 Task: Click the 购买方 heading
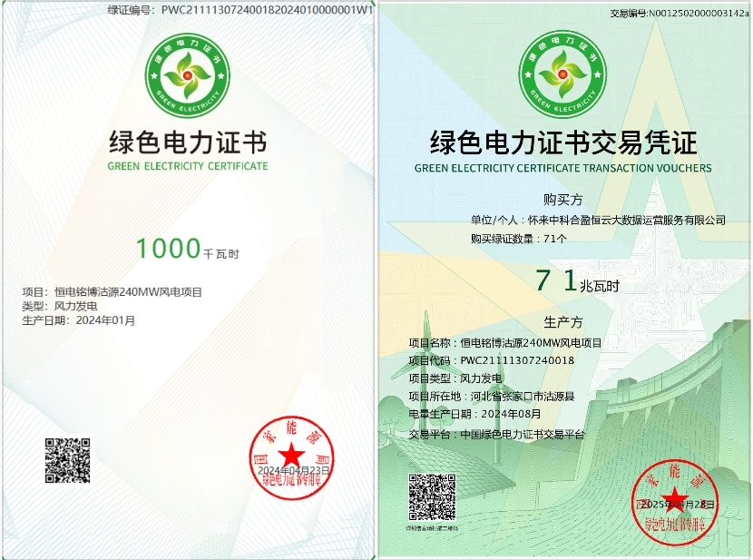coord(562,200)
